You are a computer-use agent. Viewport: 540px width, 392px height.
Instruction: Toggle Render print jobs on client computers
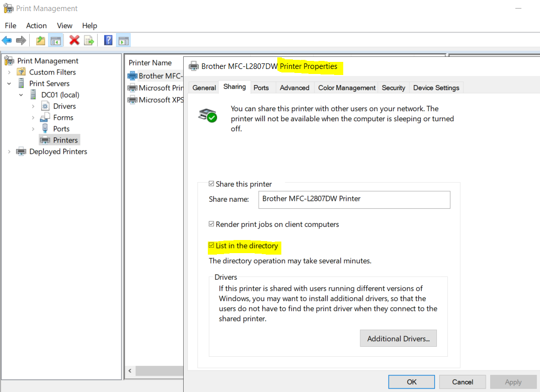pos(211,224)
